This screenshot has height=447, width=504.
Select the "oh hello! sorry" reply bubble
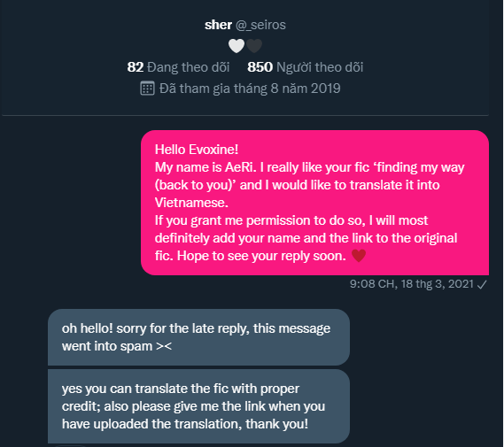pos(198,337)
